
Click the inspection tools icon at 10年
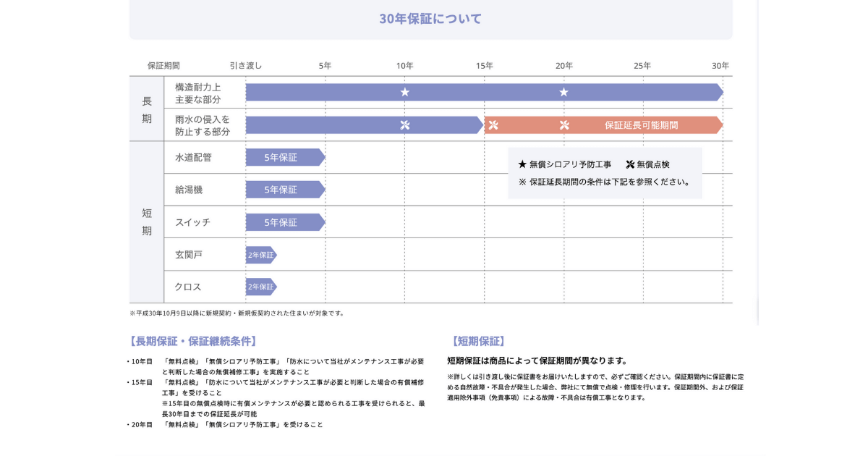click(405, 125)
